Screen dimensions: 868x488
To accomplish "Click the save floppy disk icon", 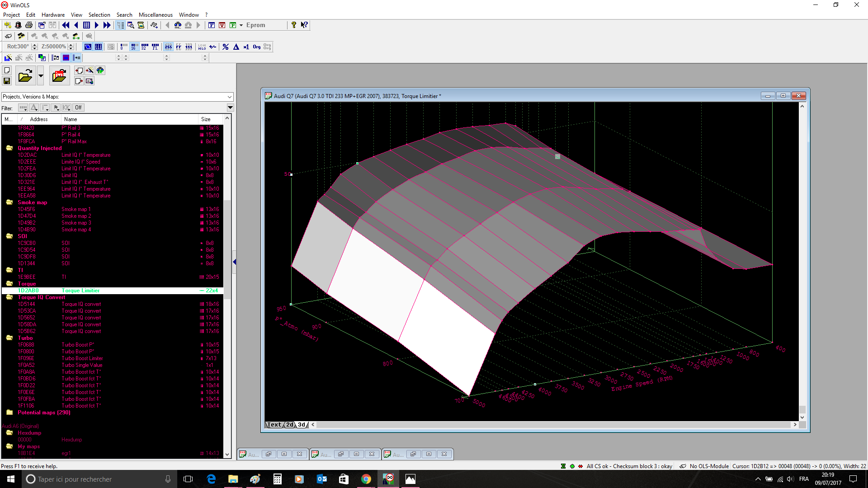I will 7,81.
